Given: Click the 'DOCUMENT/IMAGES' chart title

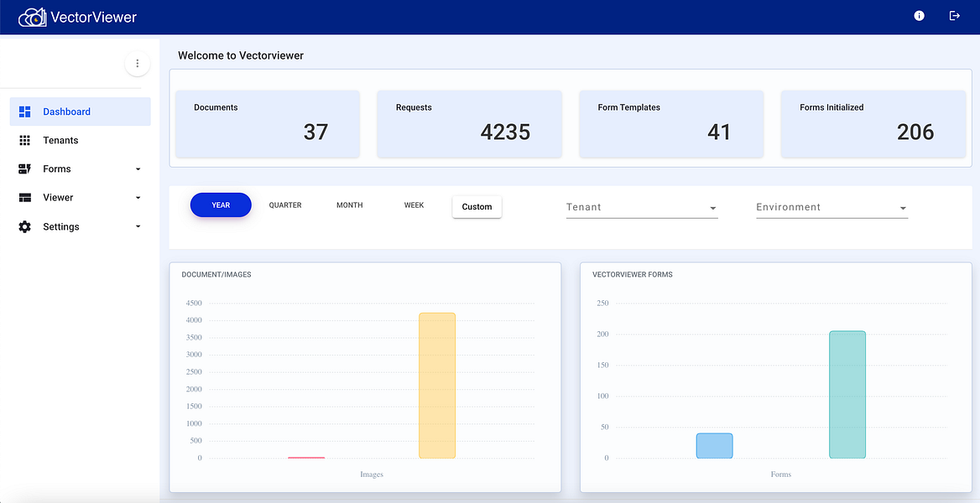Looking at the screenshot, I should click(x=216, y=274).
